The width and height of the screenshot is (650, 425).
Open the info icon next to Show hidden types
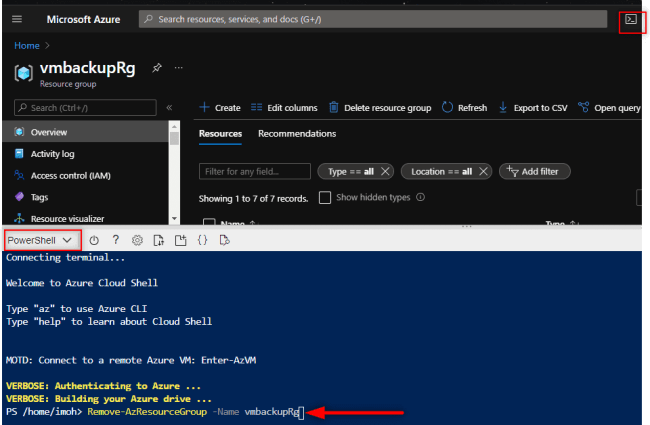420,197
